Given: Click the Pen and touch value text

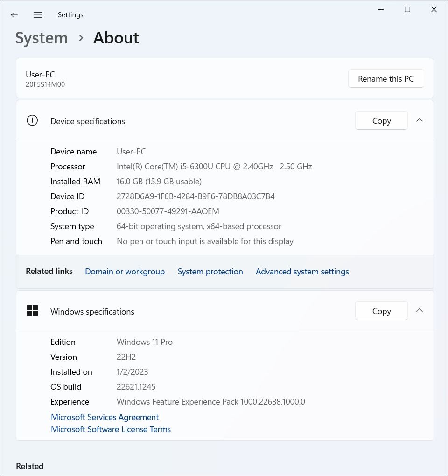Looking at the screenshot, I should point(205,241).
